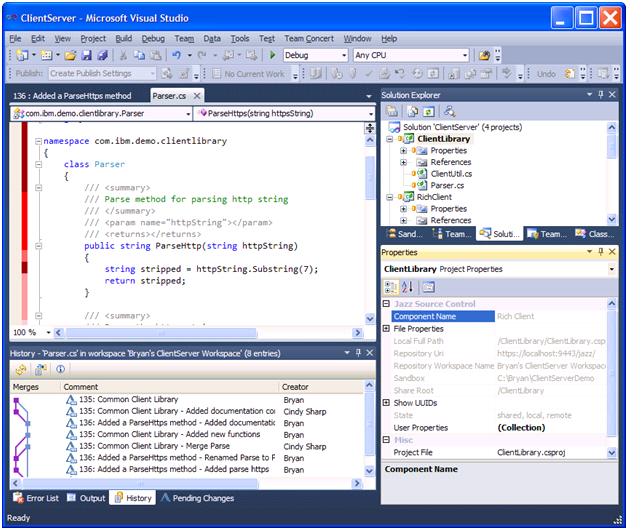Collapse the ParseHttp method outline toggle
The height and width of the screenshot is (530, 628).
click(x=38, y=246)
